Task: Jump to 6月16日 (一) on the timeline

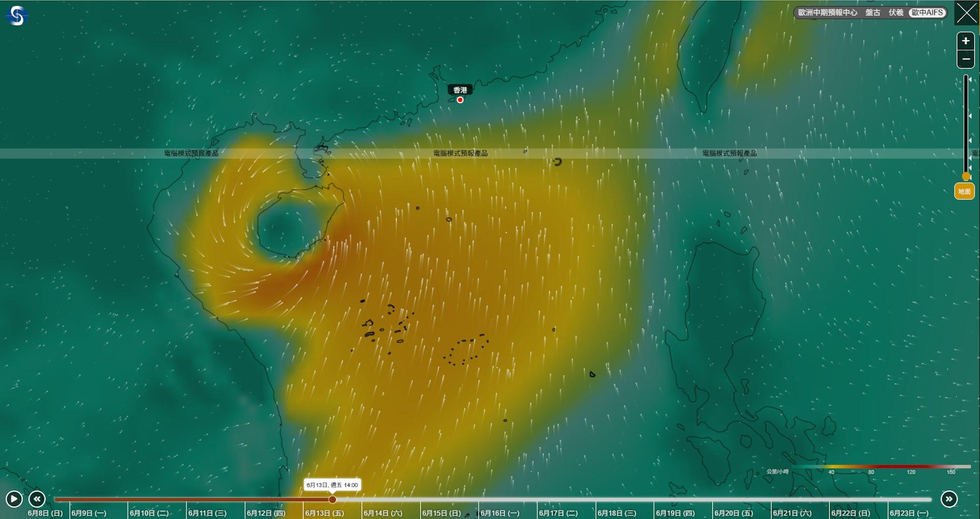Action: pyautogui.click(x=500, y=513)
